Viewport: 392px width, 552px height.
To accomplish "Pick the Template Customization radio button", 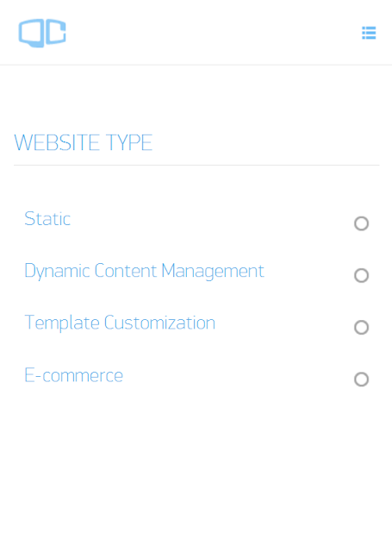I will [x=361, y=328].
